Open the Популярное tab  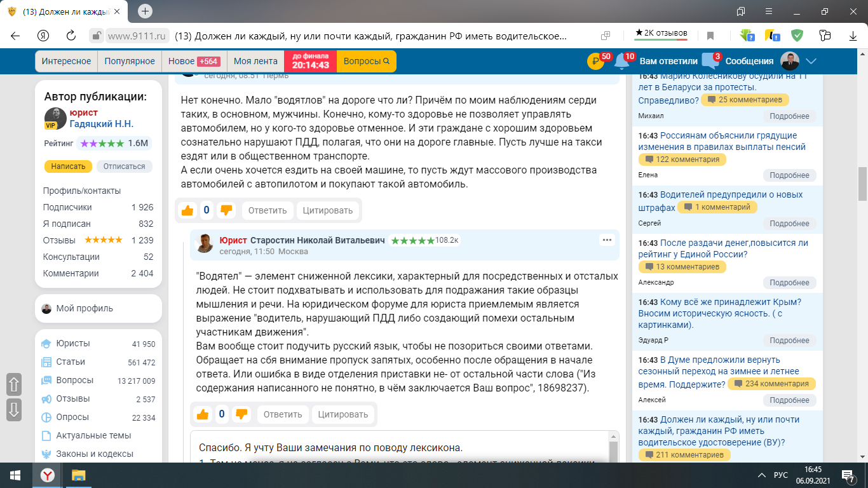[x=130, y=62]
